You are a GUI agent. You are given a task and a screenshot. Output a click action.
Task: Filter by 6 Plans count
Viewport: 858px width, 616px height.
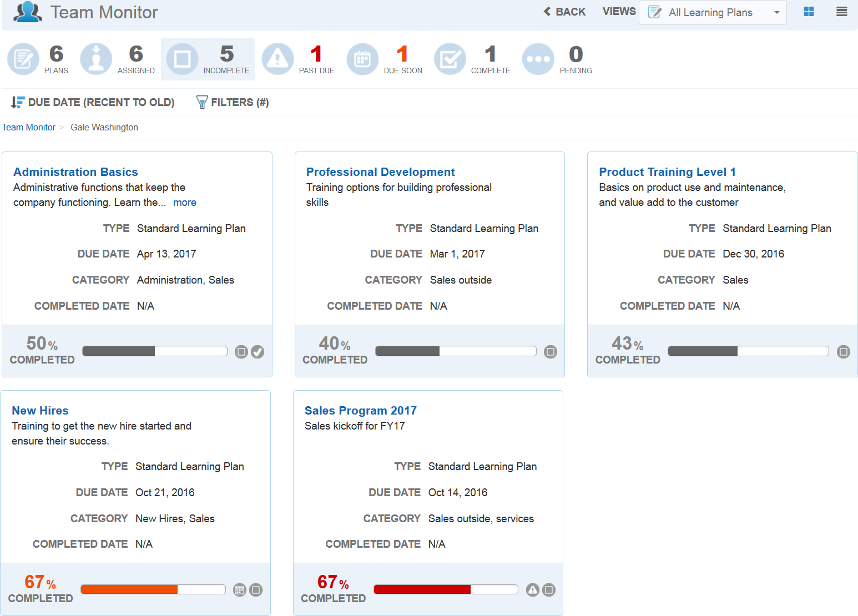click(56, 54)
